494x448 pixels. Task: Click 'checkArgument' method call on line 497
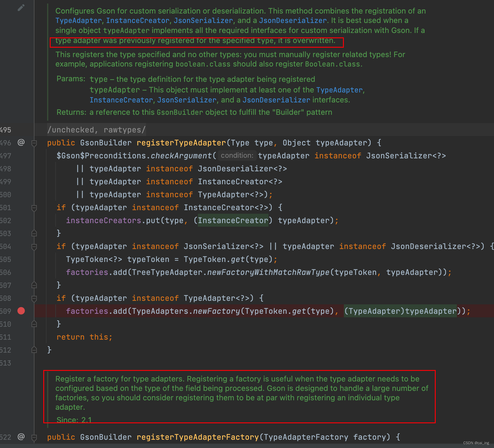pos(181,156)
